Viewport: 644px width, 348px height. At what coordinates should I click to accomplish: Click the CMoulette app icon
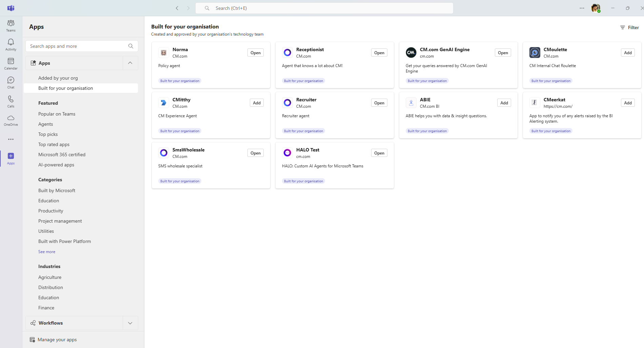coord(535,53)
